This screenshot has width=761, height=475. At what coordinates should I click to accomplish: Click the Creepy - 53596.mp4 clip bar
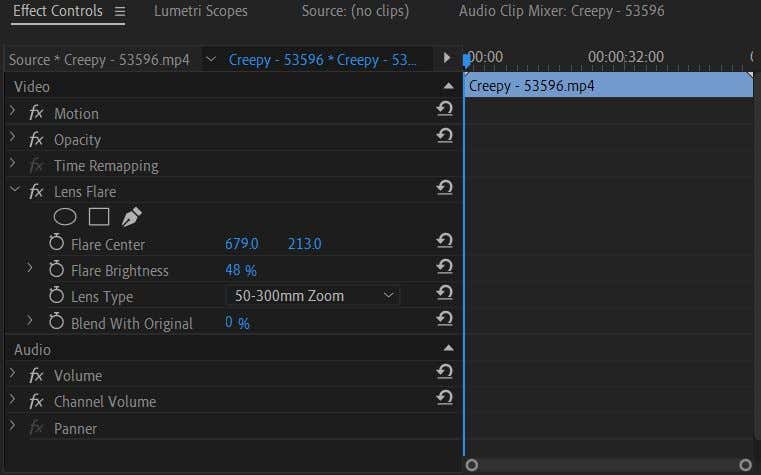(608, 86)
